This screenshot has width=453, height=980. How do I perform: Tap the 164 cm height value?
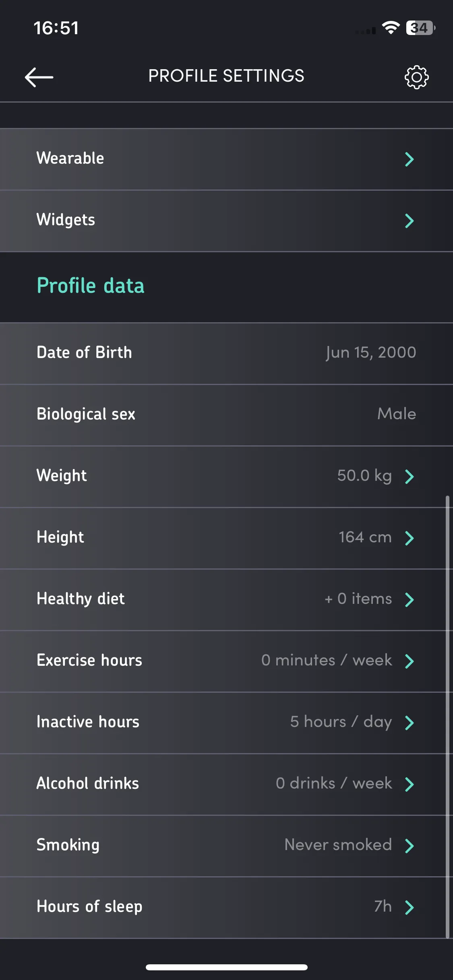(x=365, y=537)
